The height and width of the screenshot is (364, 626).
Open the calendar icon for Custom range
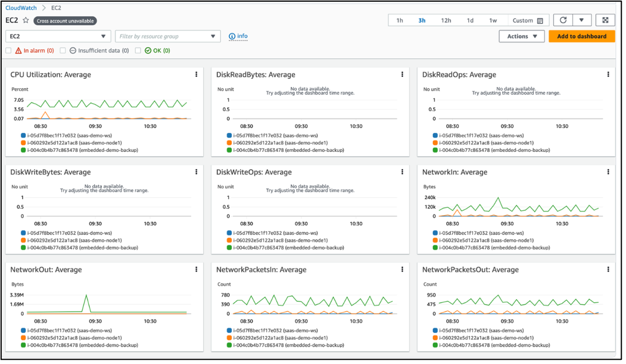pyautogui.click(x=540, y=21)
